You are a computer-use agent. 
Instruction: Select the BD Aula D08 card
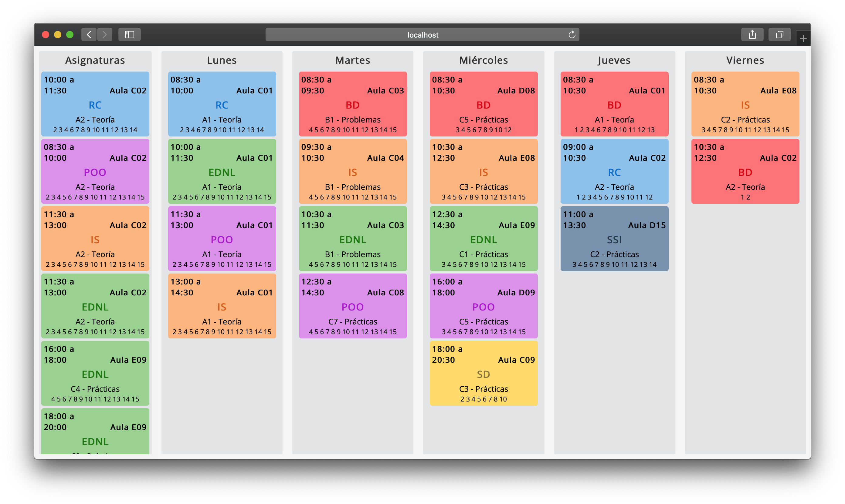483,104
